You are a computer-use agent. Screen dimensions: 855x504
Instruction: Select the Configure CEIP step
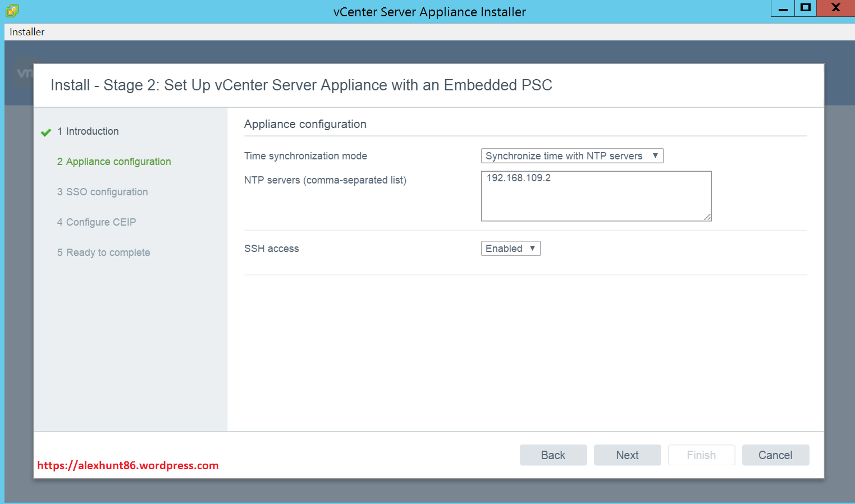point(97,222)
